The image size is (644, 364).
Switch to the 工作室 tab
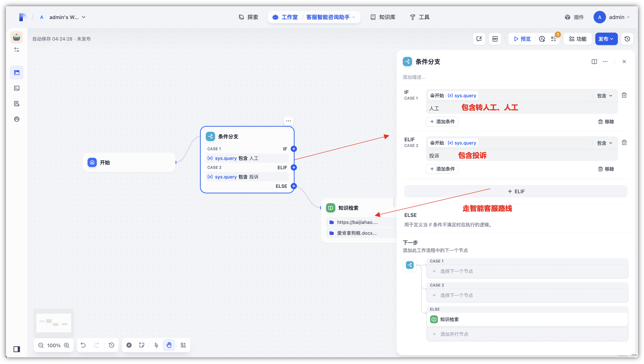click(x=285, y=17)
